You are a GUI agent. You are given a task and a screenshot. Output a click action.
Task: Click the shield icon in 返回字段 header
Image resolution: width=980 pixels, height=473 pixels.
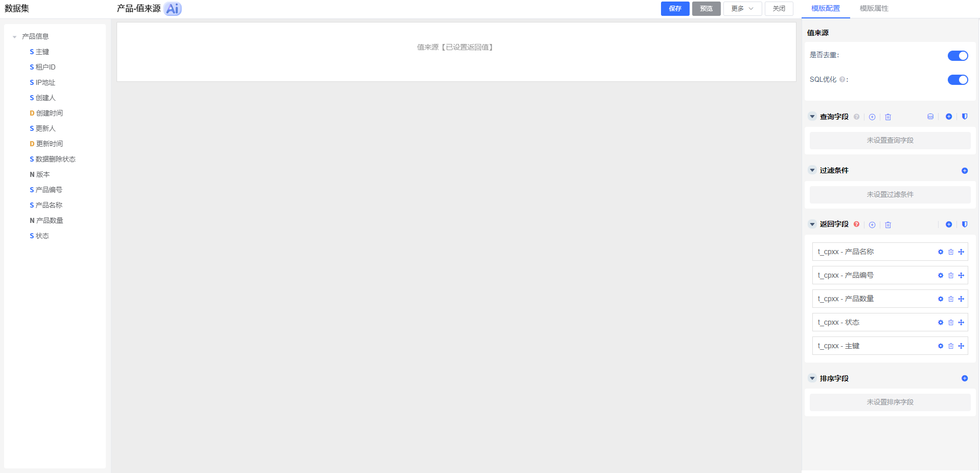pyautogui.click(x=965, y=224)
